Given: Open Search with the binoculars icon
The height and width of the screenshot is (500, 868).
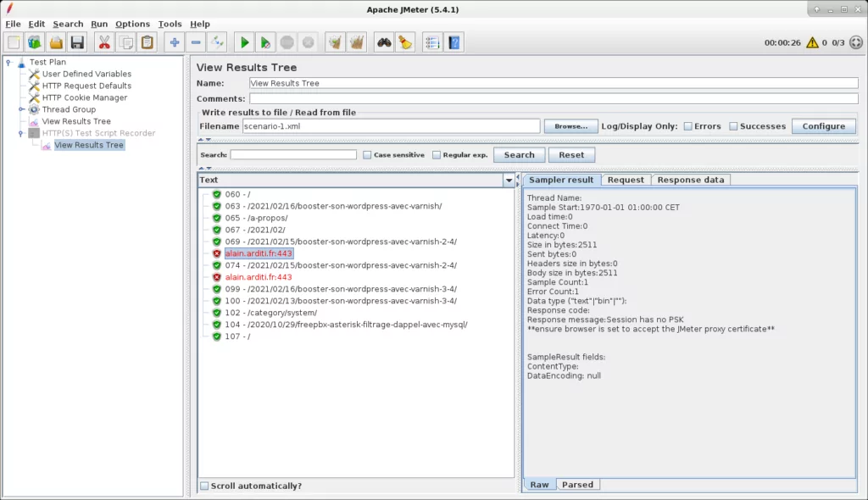Looking at the screenshot, I should pos(384,42).
